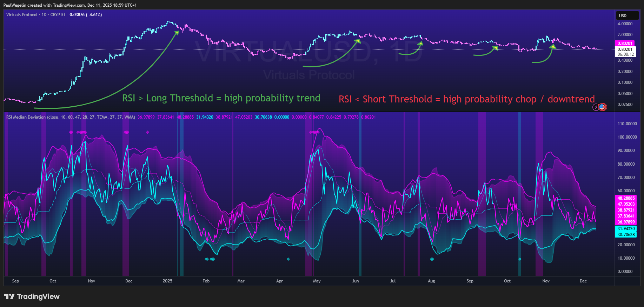
Task: Click the single magenta diamond in December 2024
Action: (147, 132)
